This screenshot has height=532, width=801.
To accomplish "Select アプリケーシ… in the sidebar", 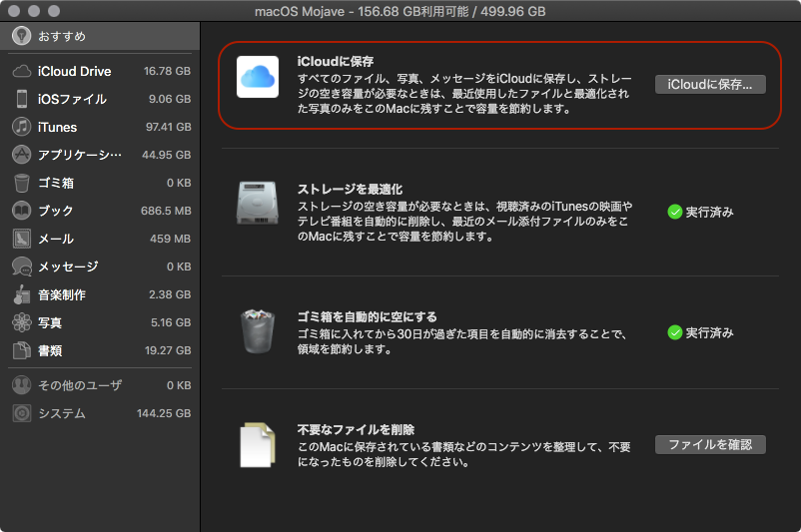I will pyautogui.click(x=101, y=155).
